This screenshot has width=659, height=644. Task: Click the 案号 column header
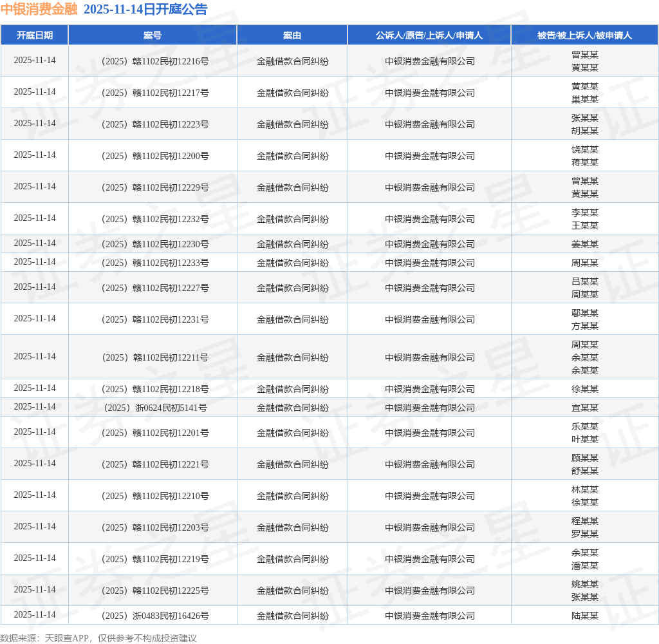pyautogui.click(x=152, y=35)
